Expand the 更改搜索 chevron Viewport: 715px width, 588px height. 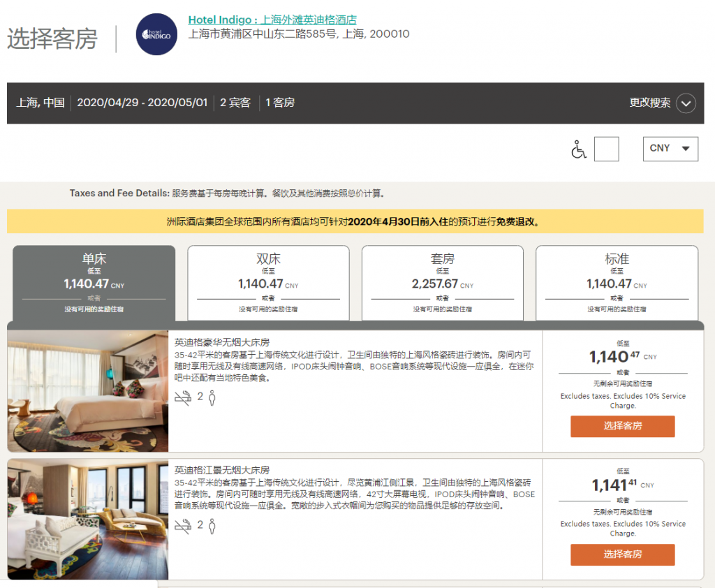coord(686,103)
